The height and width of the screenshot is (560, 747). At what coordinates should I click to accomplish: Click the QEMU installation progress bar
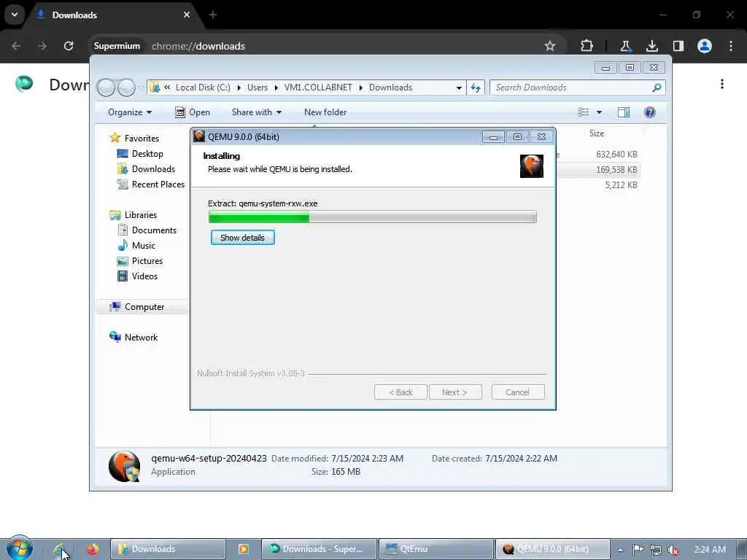pos(373,217)
